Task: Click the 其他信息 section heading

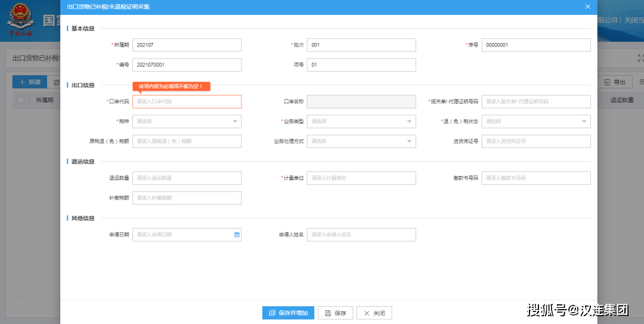Action: [83, 218]
